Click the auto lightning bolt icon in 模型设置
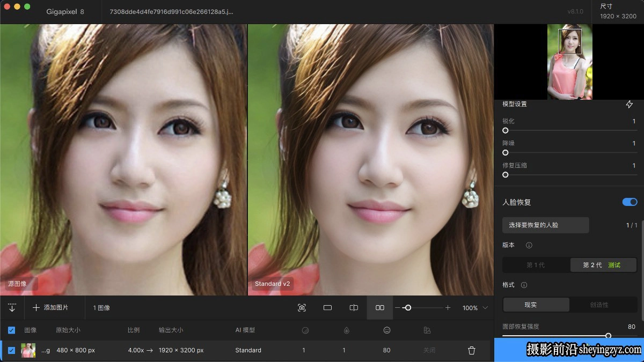 tap(630, 104)
